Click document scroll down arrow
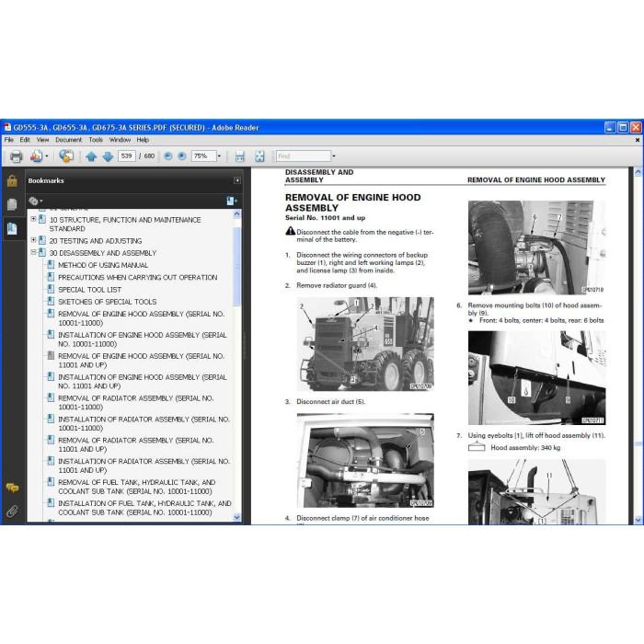This screenshot has height=644, width=644. click(638, 520)
